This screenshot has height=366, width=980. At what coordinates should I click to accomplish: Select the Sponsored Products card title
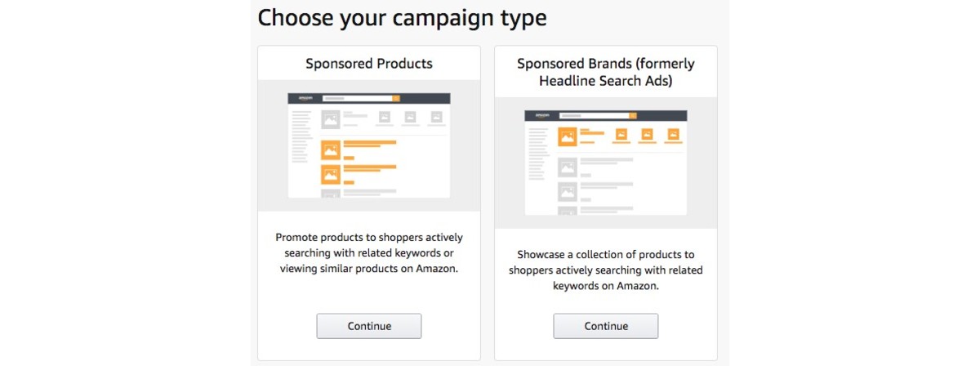click(369, 63)
